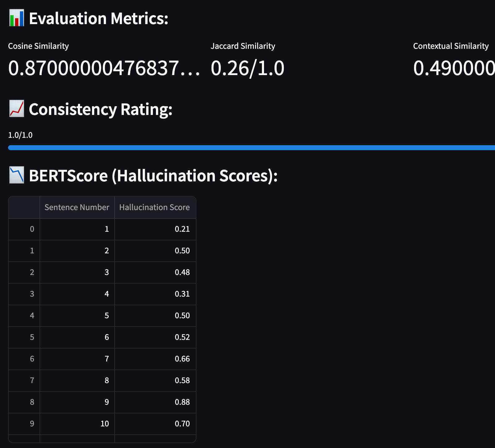The width and height of the screenshot is (495, 448).
Task: Select the hallucination score cell 0.70
Action: pos(182,424)
